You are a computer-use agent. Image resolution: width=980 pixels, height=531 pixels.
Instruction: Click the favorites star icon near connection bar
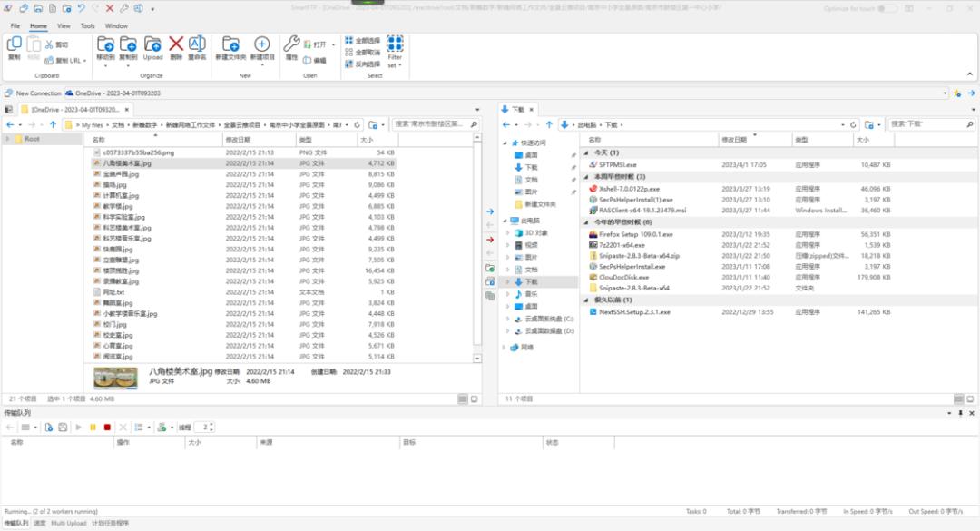click(x=957, y=93)
